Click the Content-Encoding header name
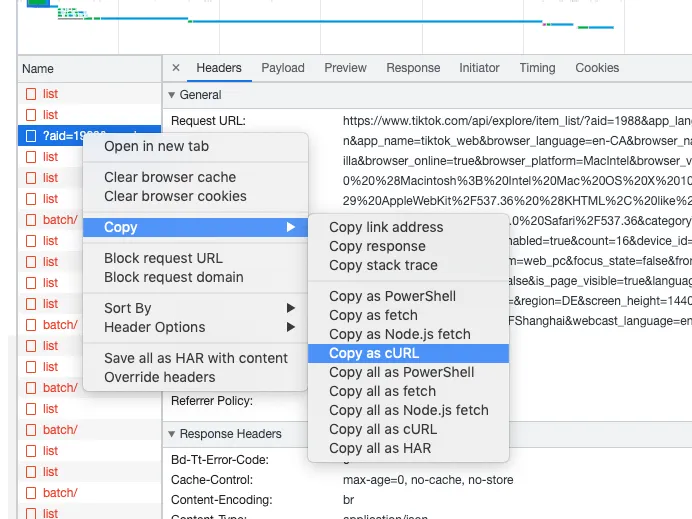The width and height of the screenshot is (692, 519). (222, 500)
